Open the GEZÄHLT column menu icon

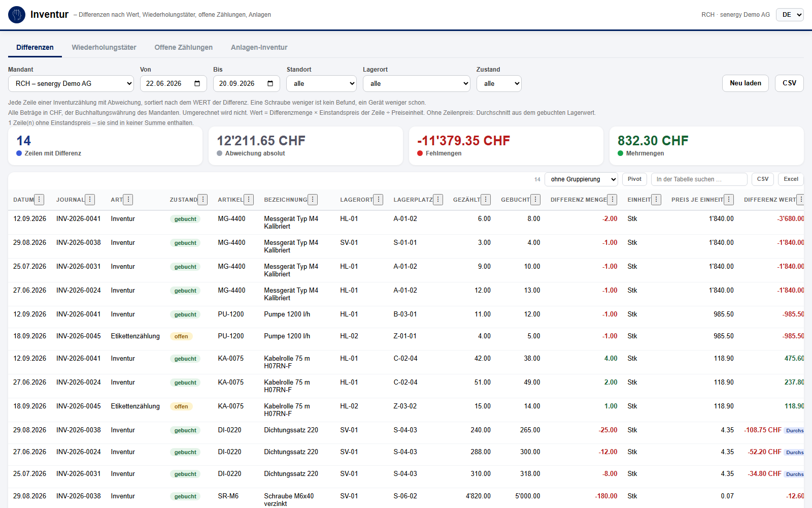click(486, 200)
